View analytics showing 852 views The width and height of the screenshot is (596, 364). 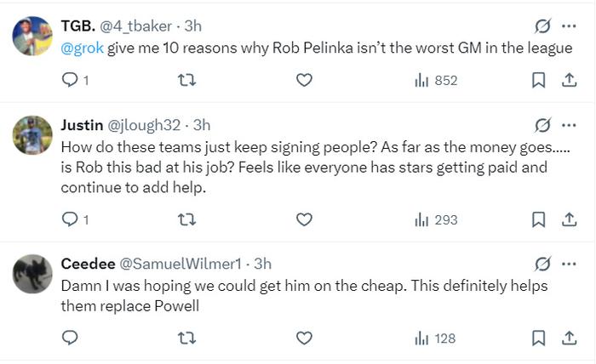point(436,81)
